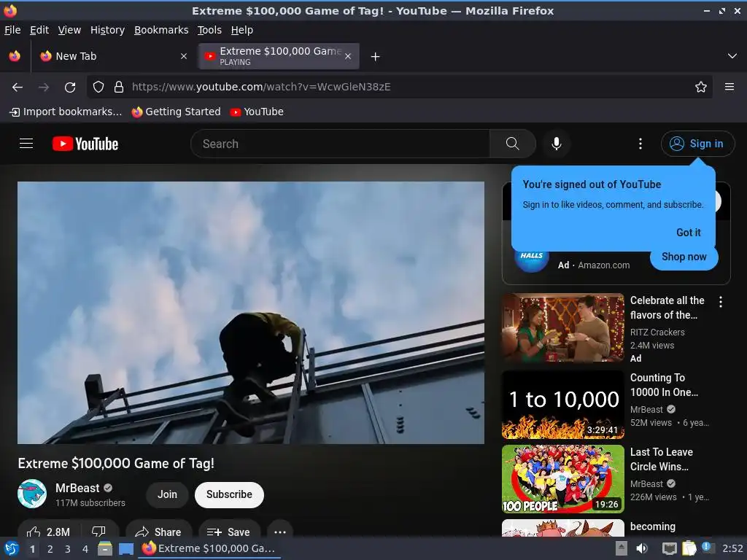
Task: Open the Help menu
Action: coord(242,30)
